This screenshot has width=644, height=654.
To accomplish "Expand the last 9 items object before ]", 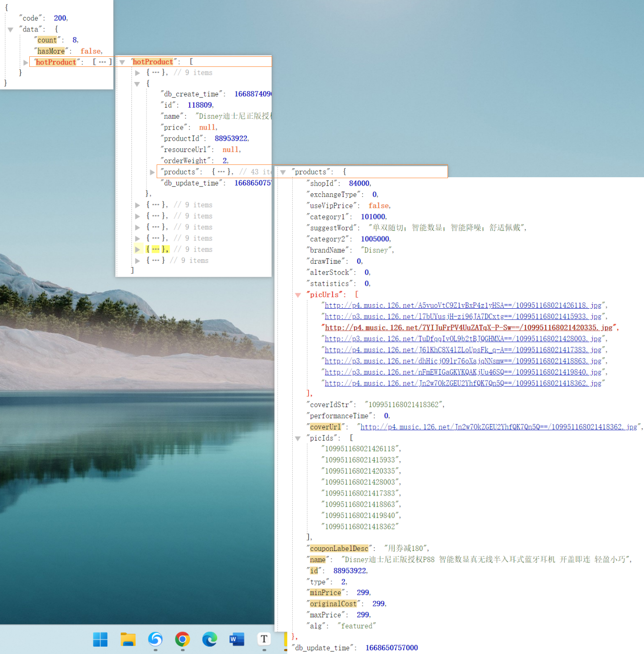I will (x=137, y=261).
